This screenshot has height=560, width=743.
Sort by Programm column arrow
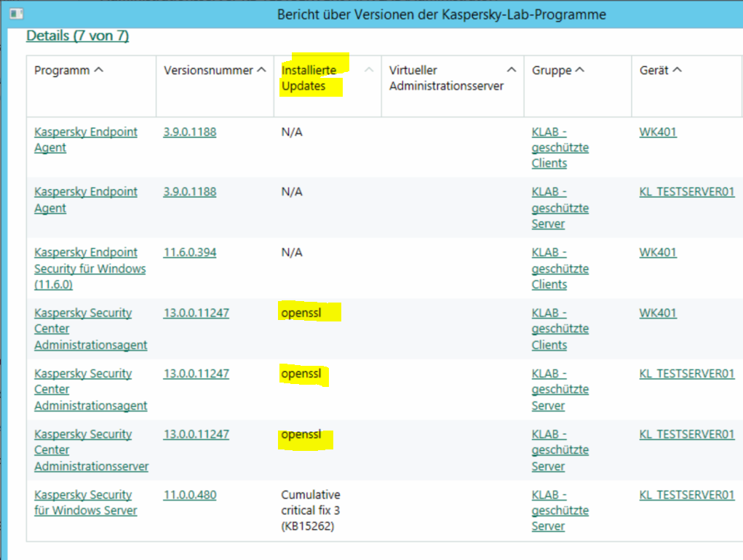pyautogui.click(x=98, y=70)
